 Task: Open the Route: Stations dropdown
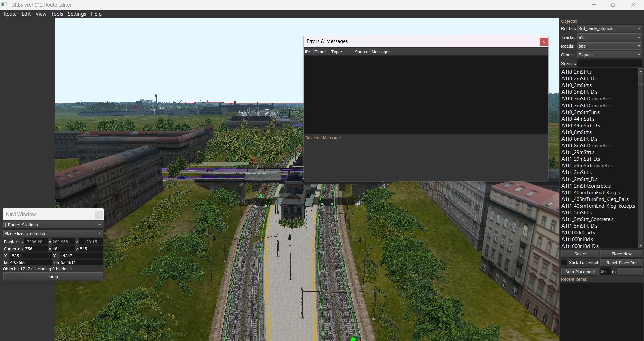pyautogui.click(x=53, y=225)
